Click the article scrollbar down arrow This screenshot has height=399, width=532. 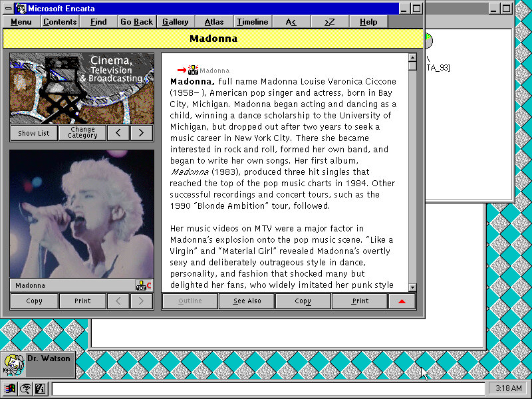pyautogui.click(x=412, y=287)
